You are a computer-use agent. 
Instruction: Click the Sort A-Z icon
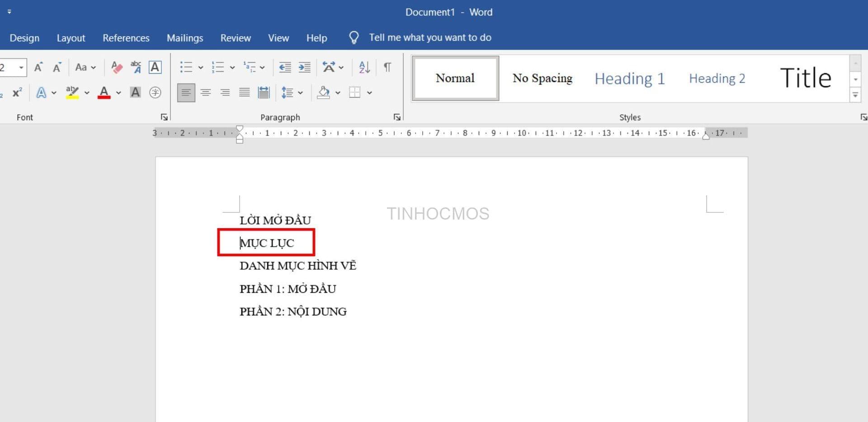click(365, 67)
